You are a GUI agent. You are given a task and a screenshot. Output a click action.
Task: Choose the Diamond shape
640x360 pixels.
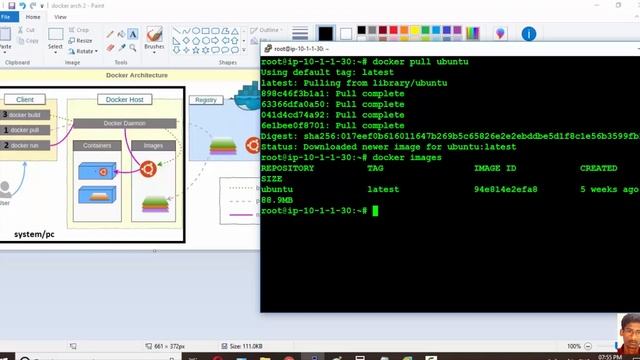pyautogui.click(x=186, y=41)
